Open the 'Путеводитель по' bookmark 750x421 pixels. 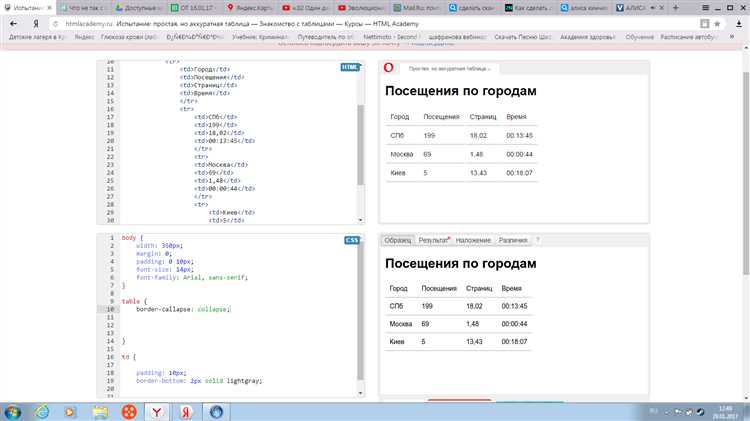click(x=325, y=37)
